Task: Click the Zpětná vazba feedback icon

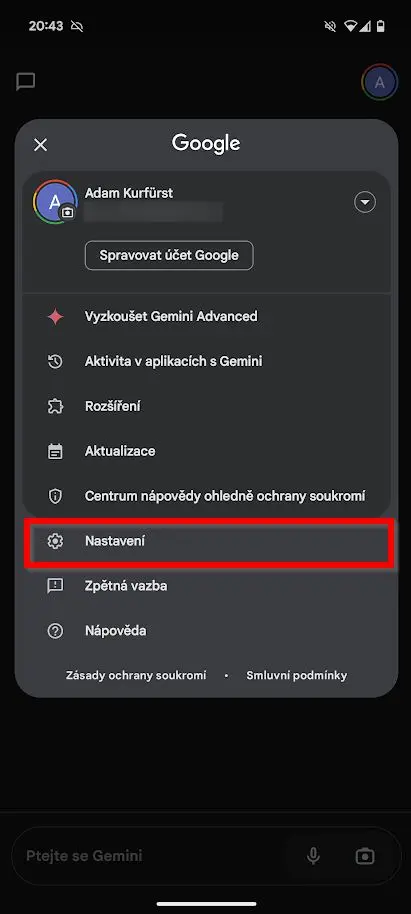Action: [55, 586]
